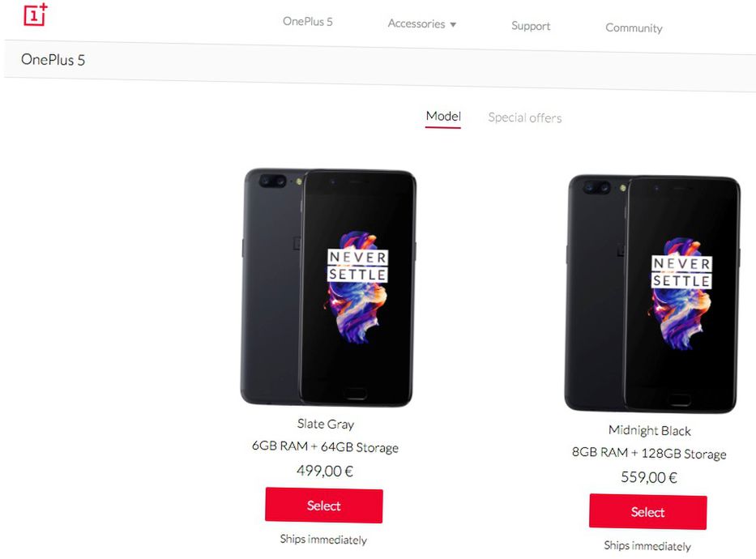Screen dimensions: 756x559
Task: Click the 6GB RAM + 64GB Storage text
Action: [x=325, y=447]
